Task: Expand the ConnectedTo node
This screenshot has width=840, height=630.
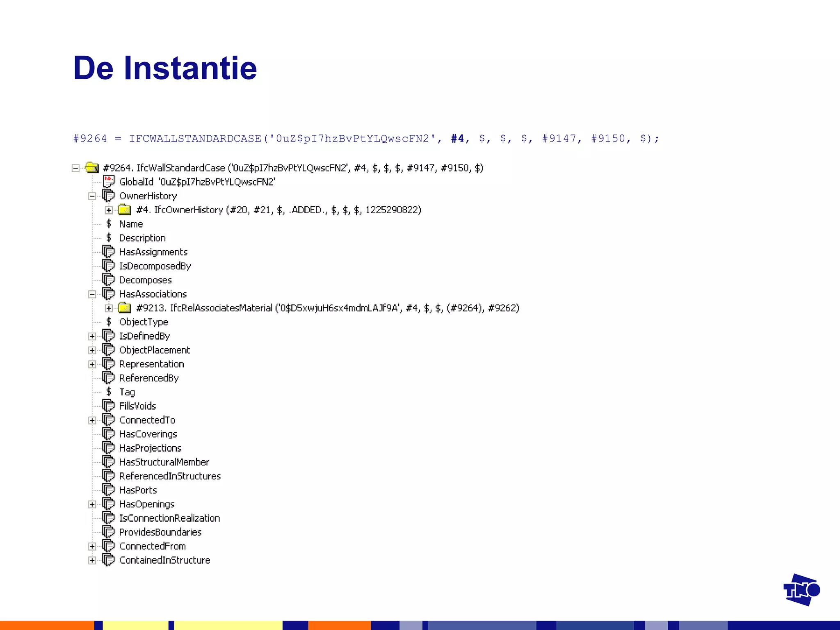Action: pyautogui.click(x=92, y=420)
